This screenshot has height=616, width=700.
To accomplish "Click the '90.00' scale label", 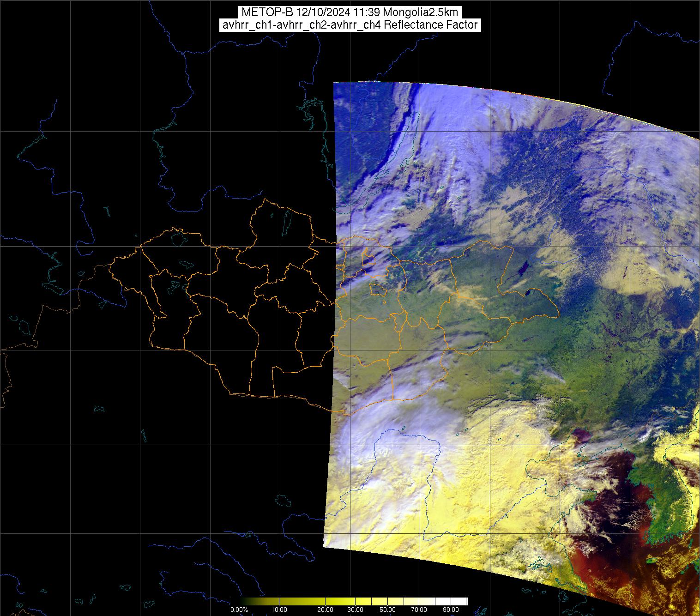I will click(x=451, y=610).
